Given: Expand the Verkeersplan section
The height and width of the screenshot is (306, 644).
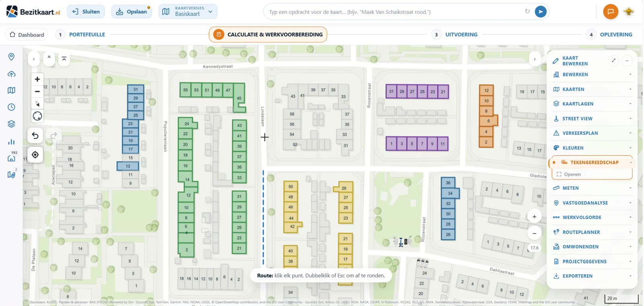Looking at the screenshot, I should pyautogui.click(x=592, y=133).
